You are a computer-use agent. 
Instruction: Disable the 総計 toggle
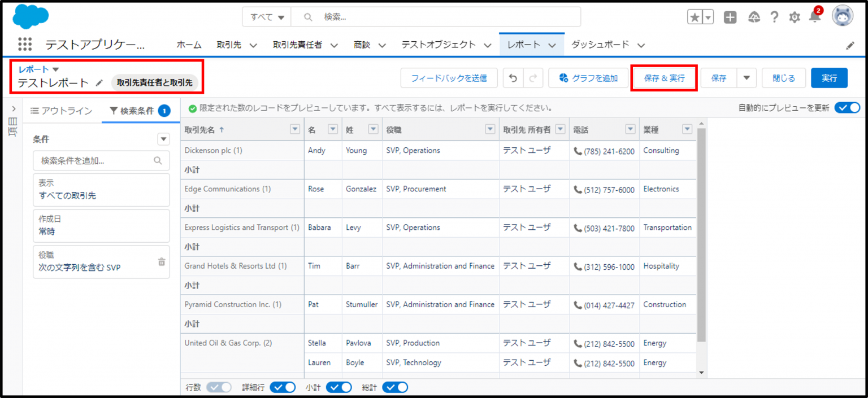pos(395,387)
